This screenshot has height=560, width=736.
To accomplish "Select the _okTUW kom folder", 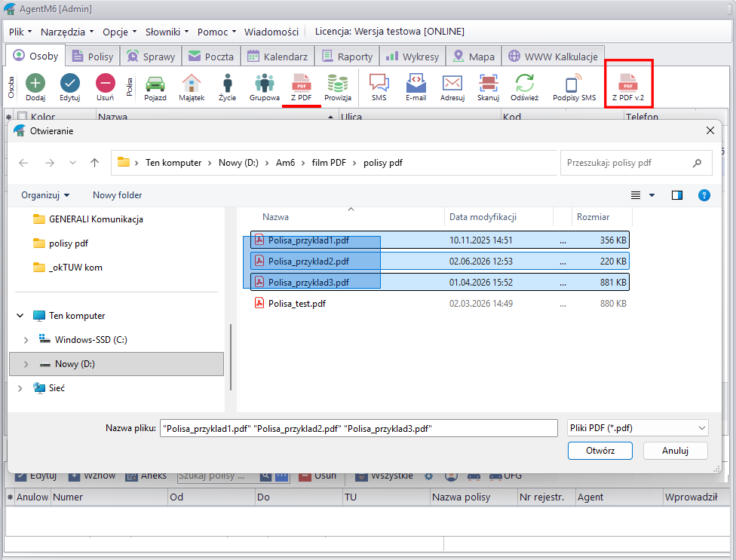I will (68, 268).
